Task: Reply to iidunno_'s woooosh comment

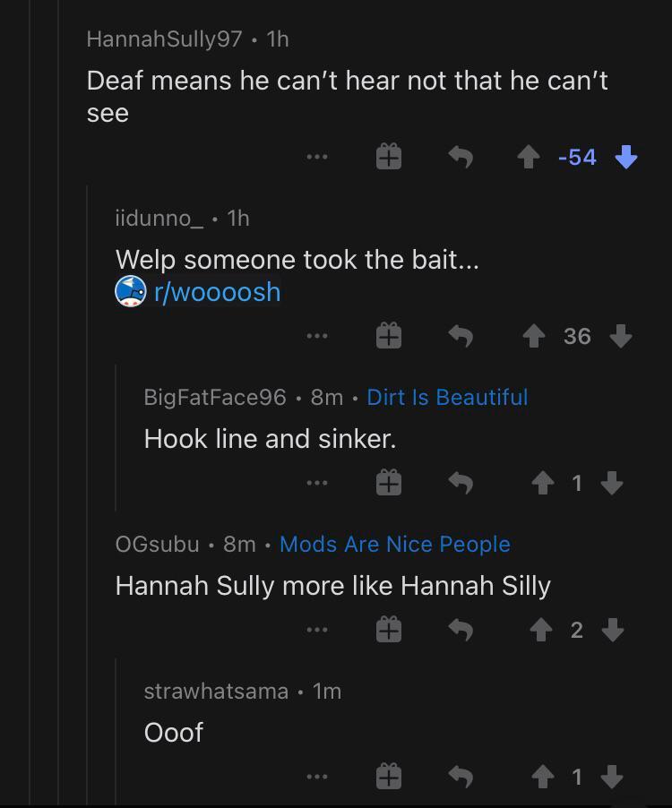Action: tap(460, 336)
